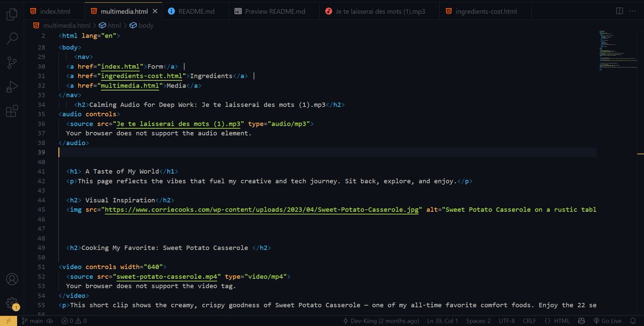
Task: Click the preview icon on Preview README.md tab
Action: point(238,11)
